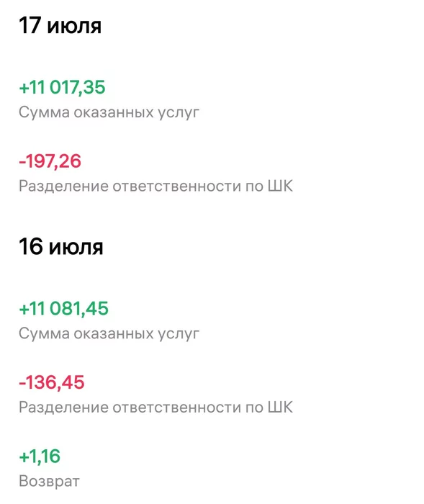Select Разделение ответственности по ШК under 16 июля
This screenshot has height=504, width=424.
point(156,408)
